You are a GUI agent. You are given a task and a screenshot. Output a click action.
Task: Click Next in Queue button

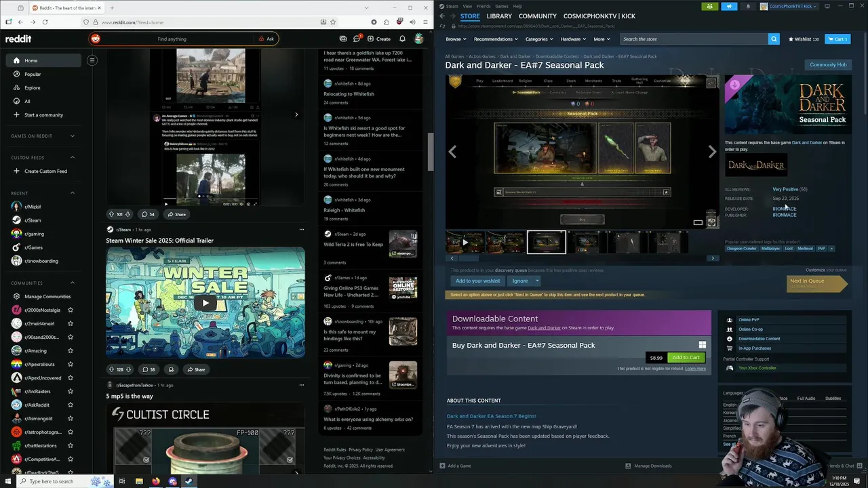[x=816, y=284]
